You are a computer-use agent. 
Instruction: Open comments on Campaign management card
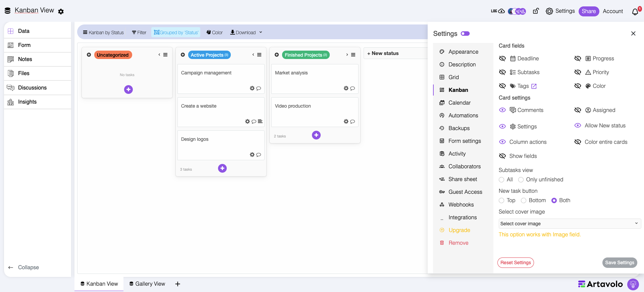click(x=259, y=89)
